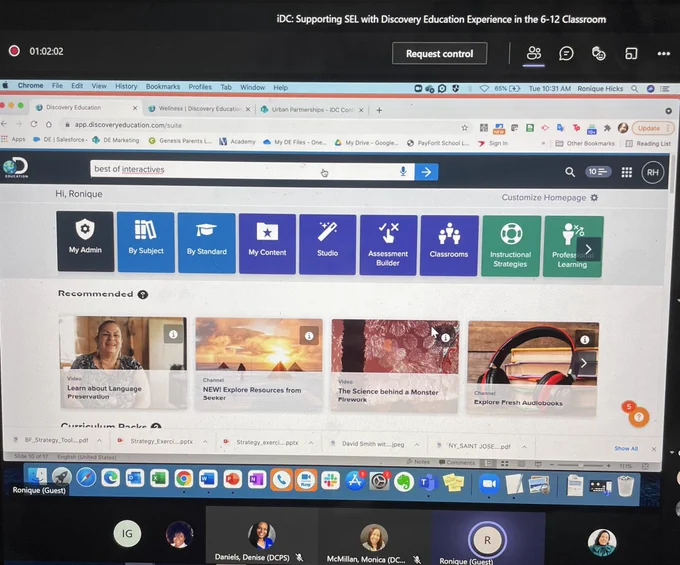The height and width of the screenshot is (565, 680).
Task: Open Slack from the Dock
Action: [330, 480]
